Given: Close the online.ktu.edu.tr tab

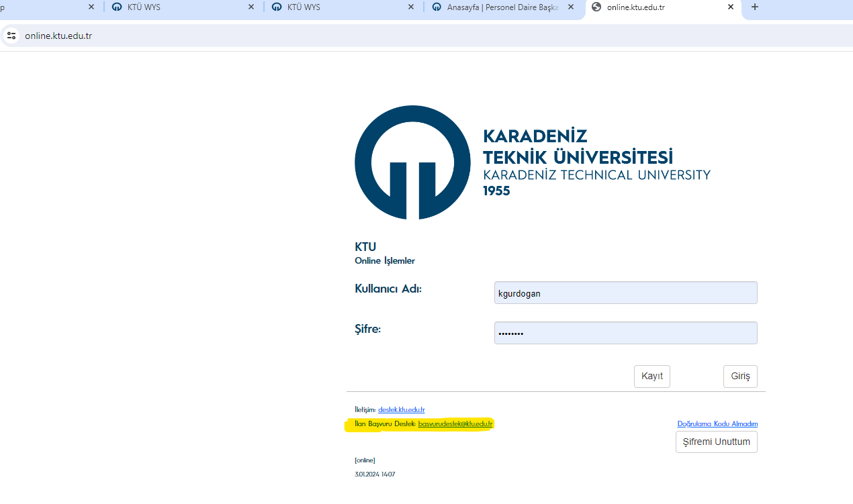Looking at the screenshot, I should (x=731, y=7).
